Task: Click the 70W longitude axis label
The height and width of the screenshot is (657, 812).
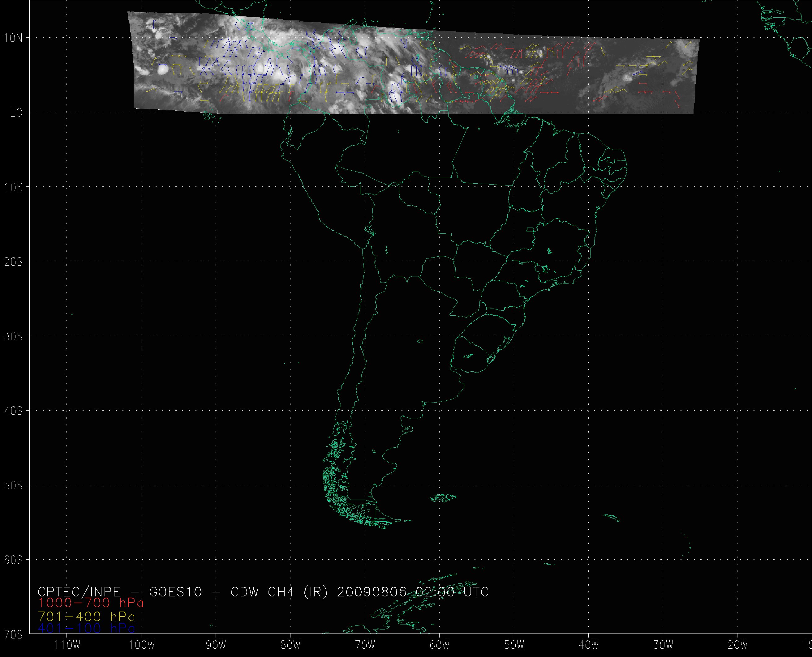Action: tap(365, 645)
